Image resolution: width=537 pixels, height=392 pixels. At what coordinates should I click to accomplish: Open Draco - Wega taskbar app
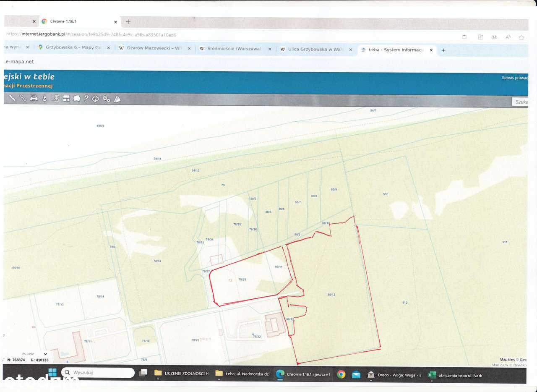tap(394, 375)
